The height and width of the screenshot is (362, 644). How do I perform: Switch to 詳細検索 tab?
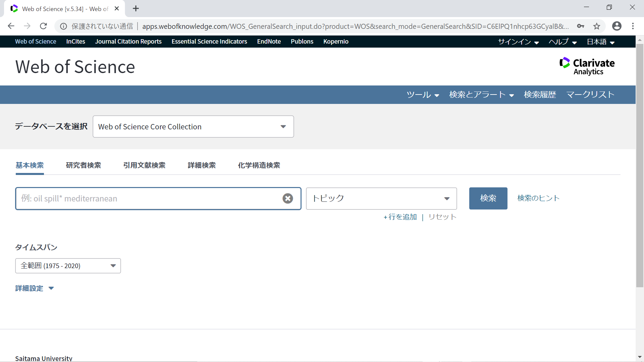point(202,165)
